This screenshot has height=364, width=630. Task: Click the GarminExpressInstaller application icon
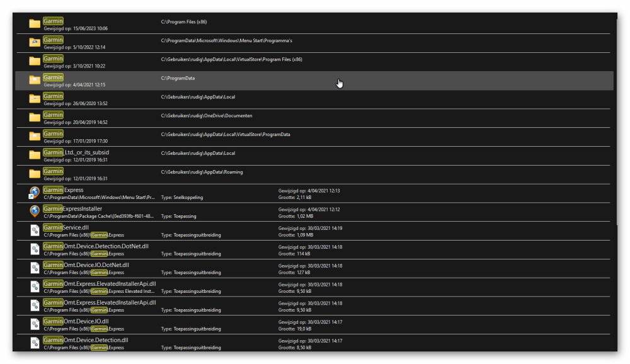coord(35,212)
